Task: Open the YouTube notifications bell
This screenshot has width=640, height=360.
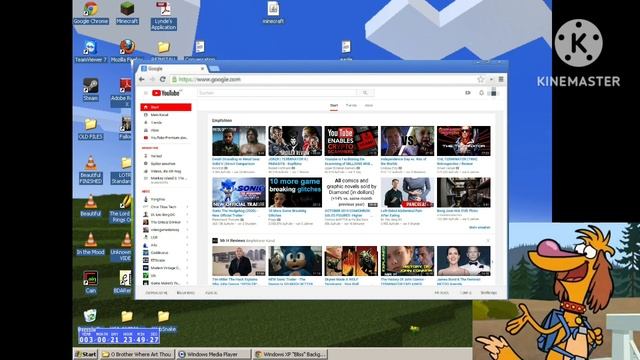Action: (x=482, y=93)
